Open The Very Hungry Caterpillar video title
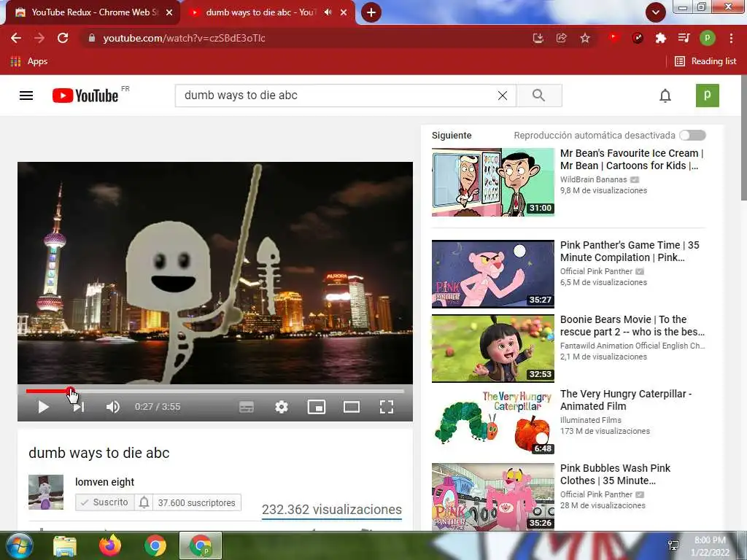 click(625, 400)
